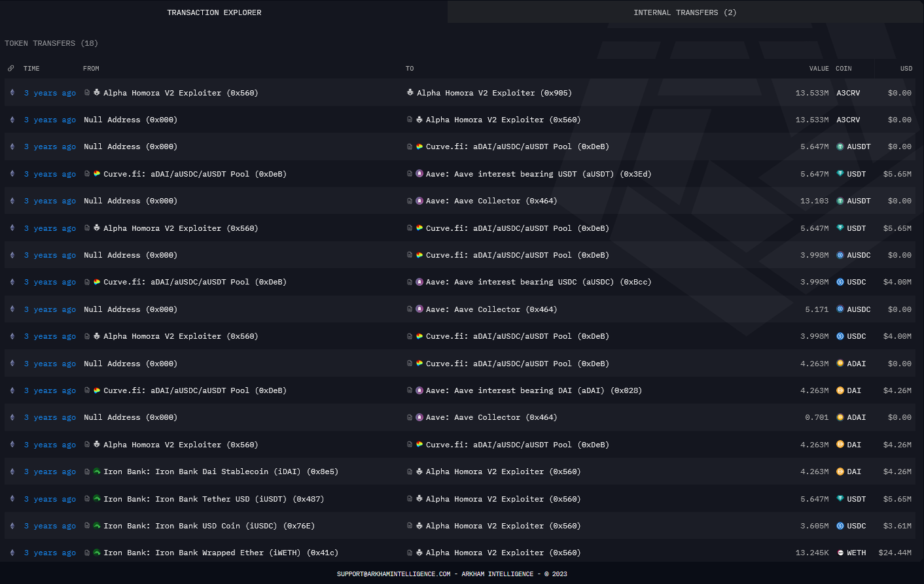Click the Iron Bank logo beside iUSDT
The image size is (924, 584).
click(x=97, y=499)
